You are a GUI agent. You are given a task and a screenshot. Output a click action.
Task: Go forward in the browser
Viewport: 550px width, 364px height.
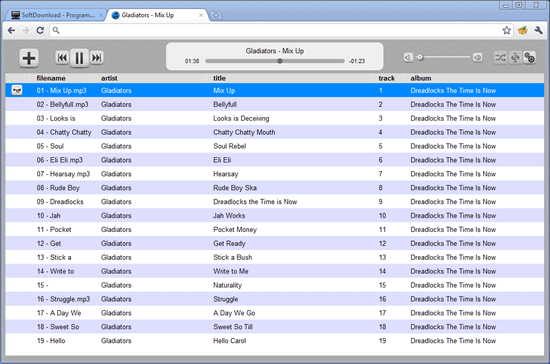(x=26, y=31)
